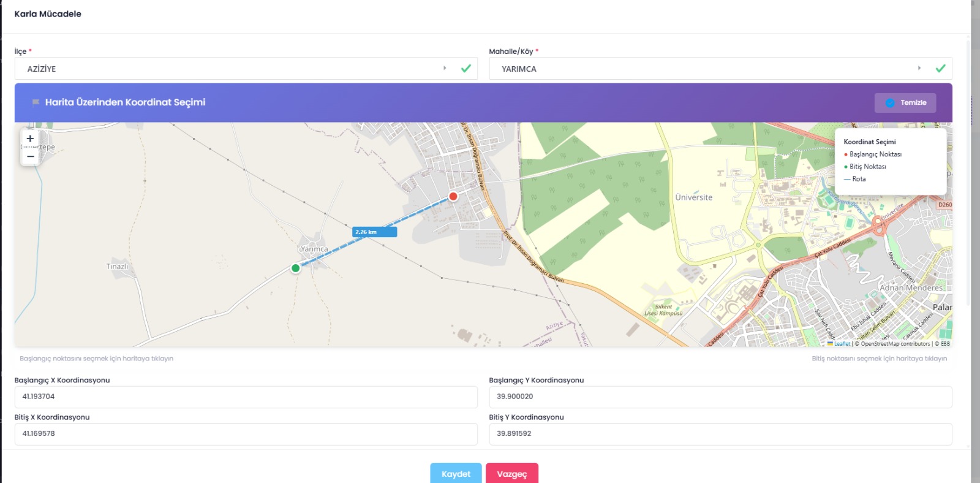The image size is (980, 483).
Task: Open the İlçe dropdown arrow
Action: pyautogui.click(x=445, y=68)
